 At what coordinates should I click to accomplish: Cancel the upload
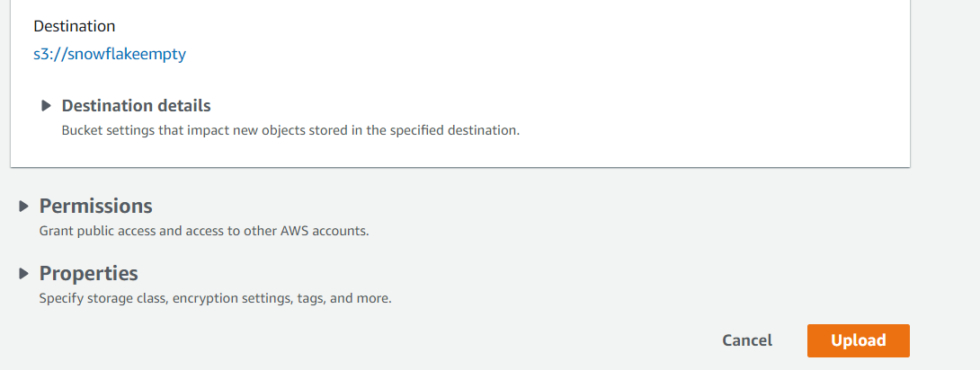click(747, 340)
